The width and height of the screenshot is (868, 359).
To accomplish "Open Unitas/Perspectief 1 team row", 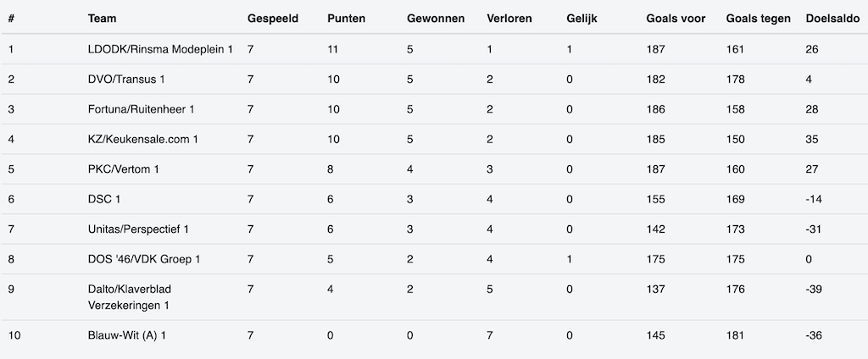I will click(x=138, y=229).
